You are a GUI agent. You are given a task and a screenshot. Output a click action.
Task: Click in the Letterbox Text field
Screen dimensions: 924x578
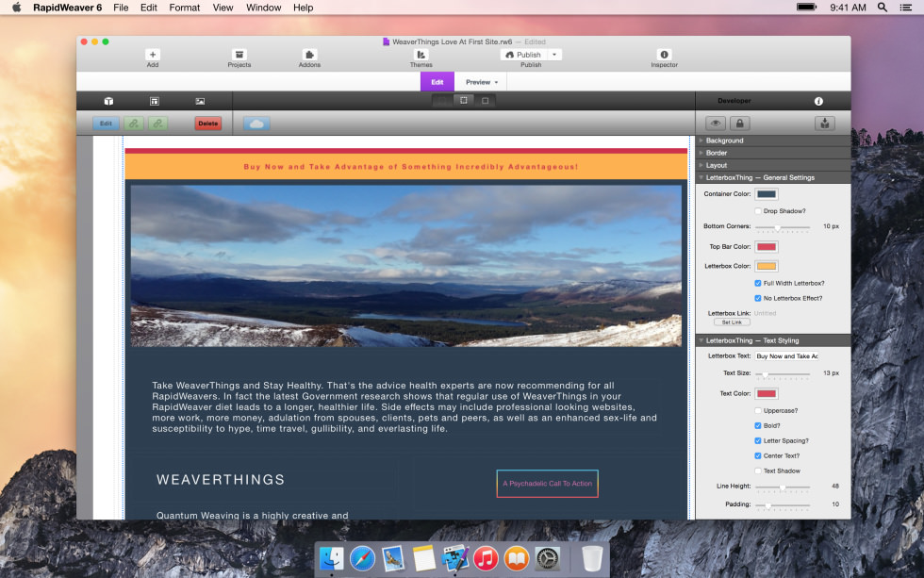pyautogui.click(x=786, y=355)
